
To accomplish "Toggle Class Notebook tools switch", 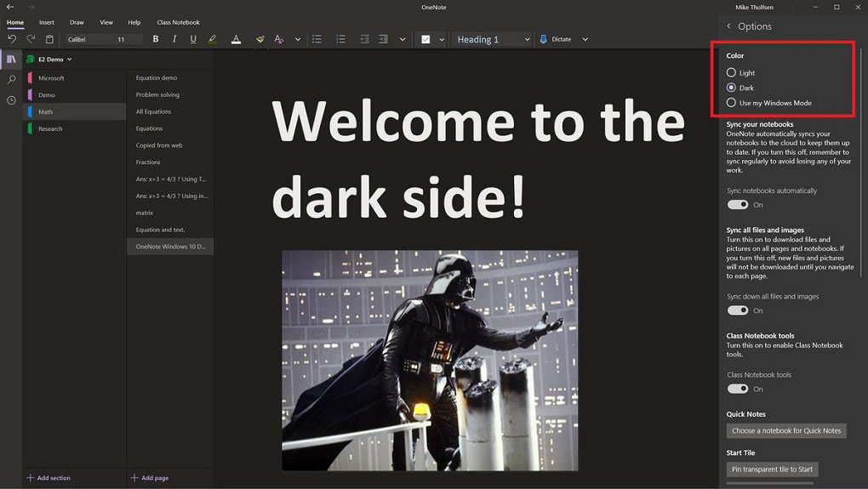I will pyautogui.click(x=737, y=389).
